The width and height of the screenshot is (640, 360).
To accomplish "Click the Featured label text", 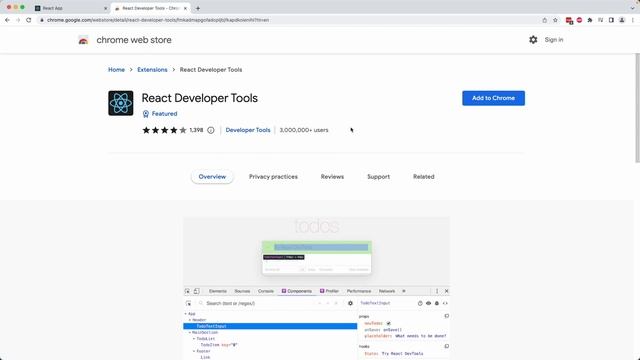I will tap(164, 114).
